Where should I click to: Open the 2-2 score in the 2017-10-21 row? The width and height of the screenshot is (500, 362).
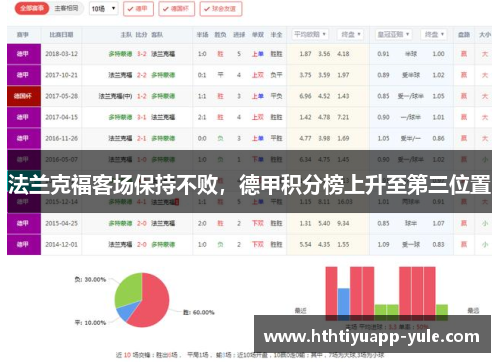[x=142, y=75]
